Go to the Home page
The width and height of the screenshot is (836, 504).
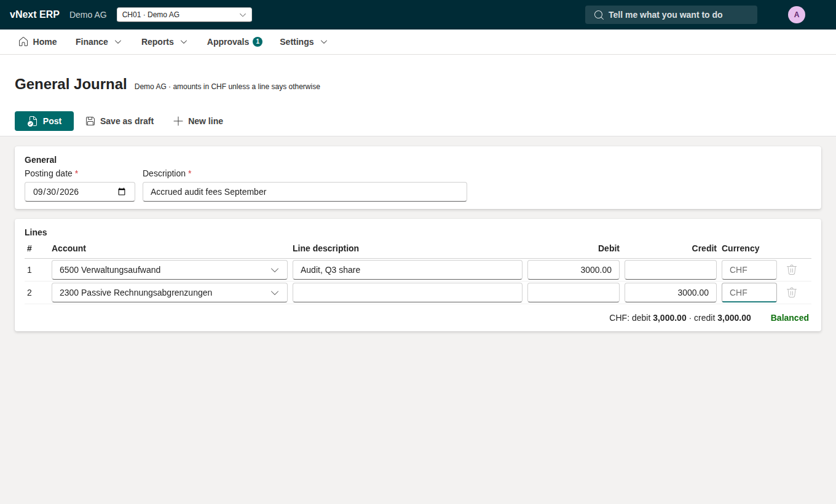click(37, 42)
